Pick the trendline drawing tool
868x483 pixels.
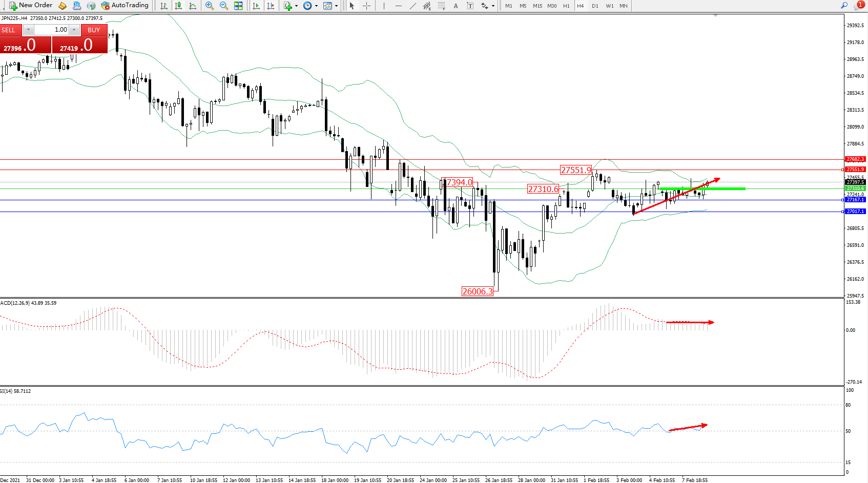(x=413, y=6)
